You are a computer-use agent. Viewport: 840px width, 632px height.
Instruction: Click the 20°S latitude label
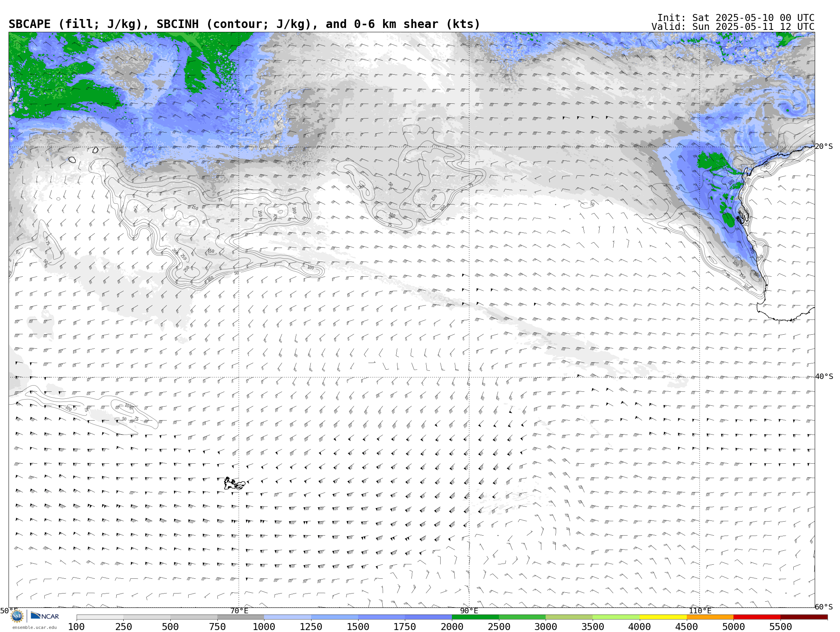pyautogui.click(x=824, y=147)
